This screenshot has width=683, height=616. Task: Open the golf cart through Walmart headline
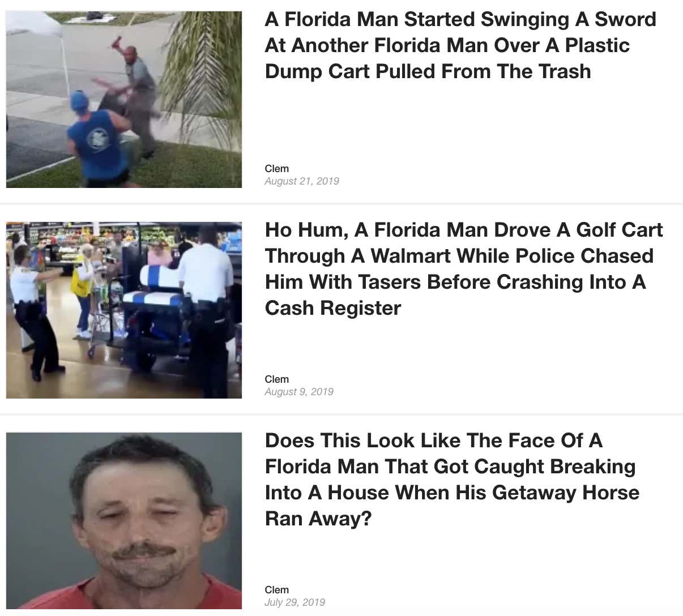pyautogui.click(x=464, y=269)
